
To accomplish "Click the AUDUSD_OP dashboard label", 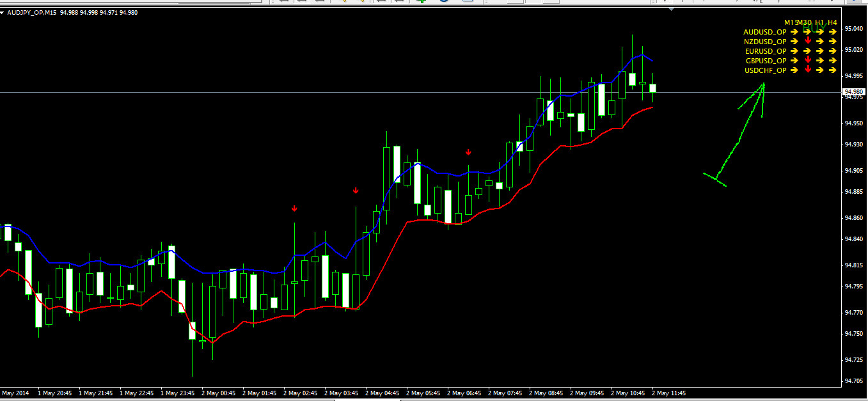I will [764, 32].
